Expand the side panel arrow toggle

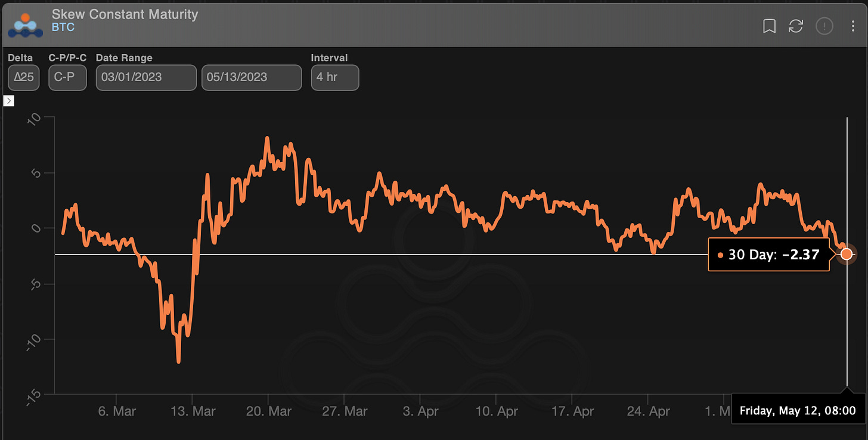click(x=9, y=101)
